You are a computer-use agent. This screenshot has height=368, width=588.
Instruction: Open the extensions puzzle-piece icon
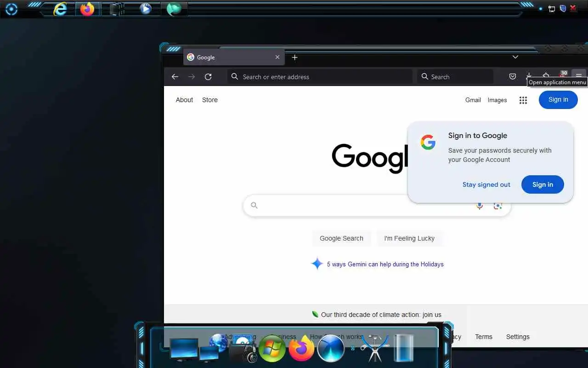tap(546, 75)
